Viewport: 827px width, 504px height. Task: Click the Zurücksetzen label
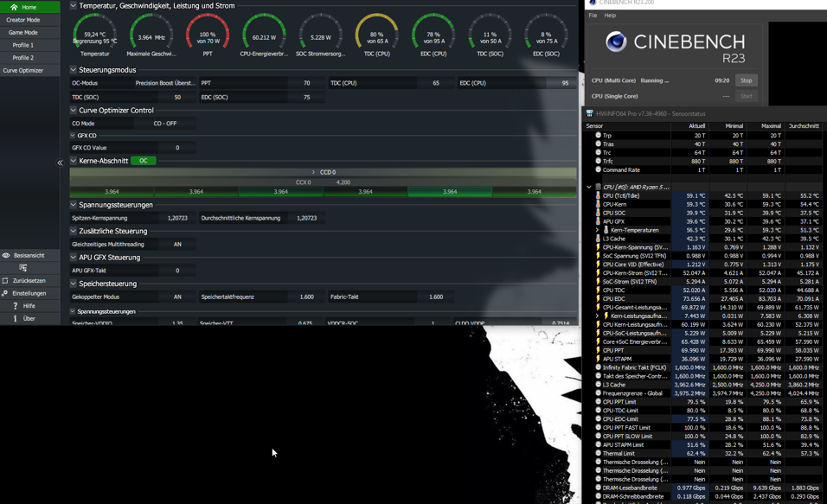tap(29, 280)
